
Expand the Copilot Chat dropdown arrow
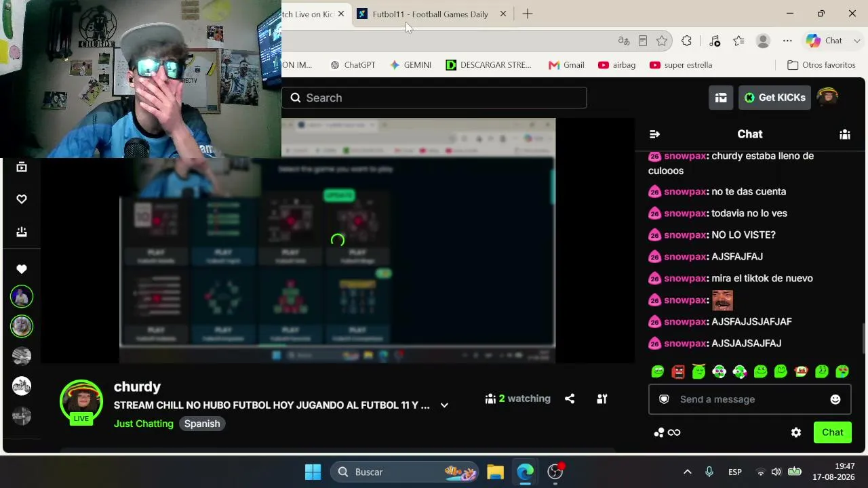(x=857, y=41)
